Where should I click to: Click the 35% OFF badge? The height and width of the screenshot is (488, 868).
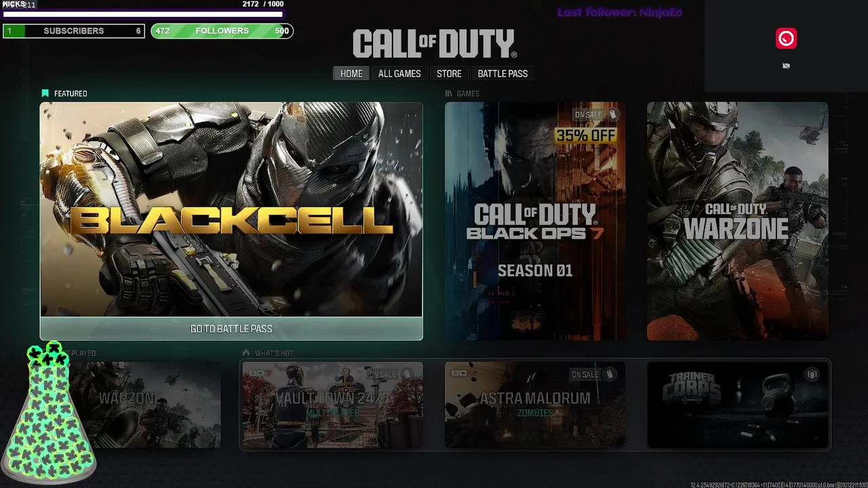pyautogui.click(x=586, y=136)
